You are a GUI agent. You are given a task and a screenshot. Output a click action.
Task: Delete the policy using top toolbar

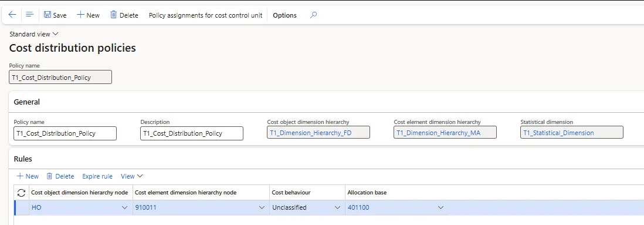tap(124, 15)
